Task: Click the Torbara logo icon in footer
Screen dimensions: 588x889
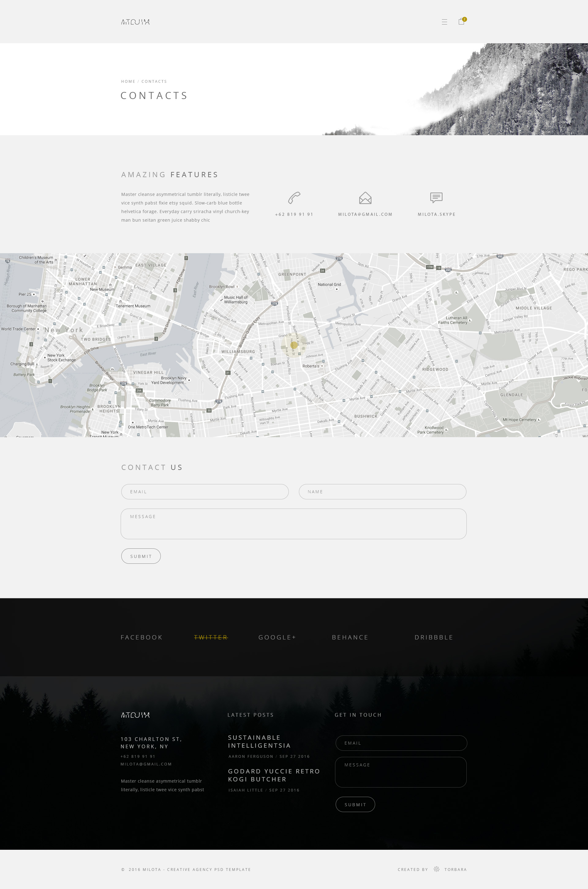Action: click(436, 869)
